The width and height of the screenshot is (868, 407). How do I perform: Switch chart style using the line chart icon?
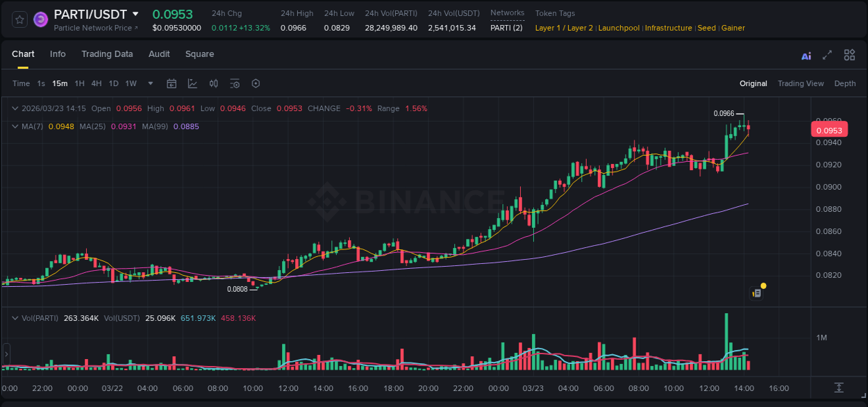tap(192, 83)
